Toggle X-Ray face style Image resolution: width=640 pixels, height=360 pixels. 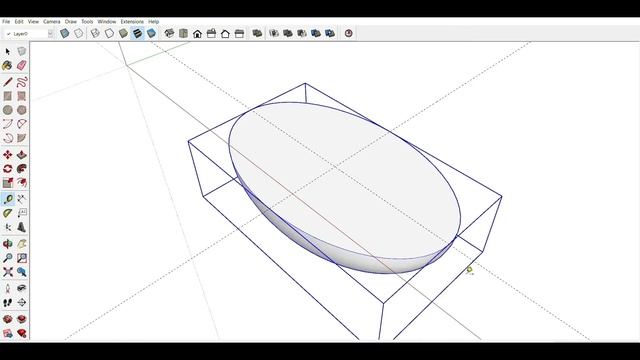tap(64, 33)
